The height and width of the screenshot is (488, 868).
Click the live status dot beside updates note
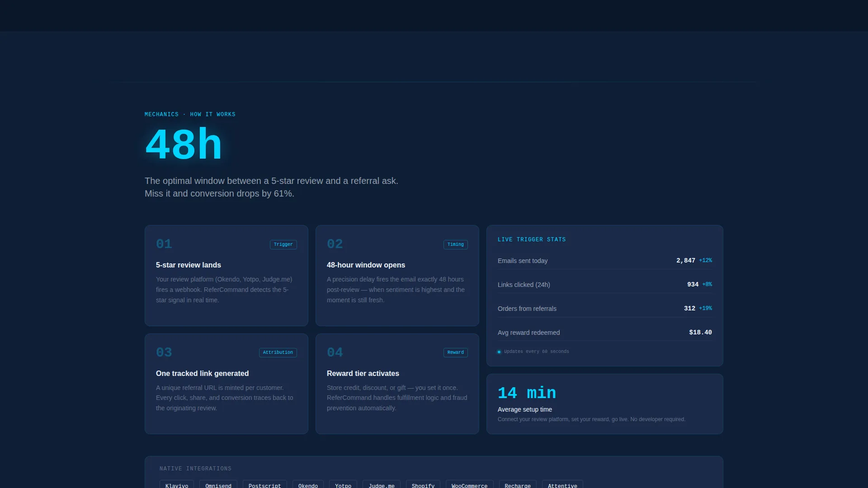point(499,352)
